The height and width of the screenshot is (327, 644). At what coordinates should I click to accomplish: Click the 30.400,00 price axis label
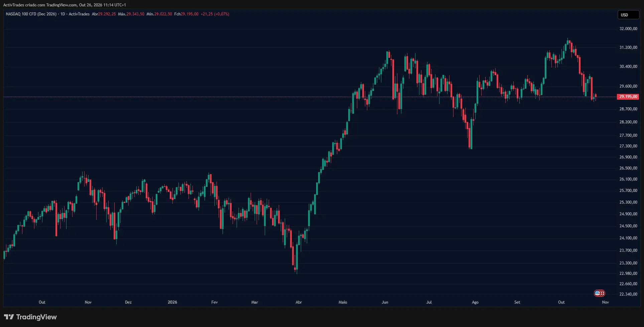tap(628, 67)
